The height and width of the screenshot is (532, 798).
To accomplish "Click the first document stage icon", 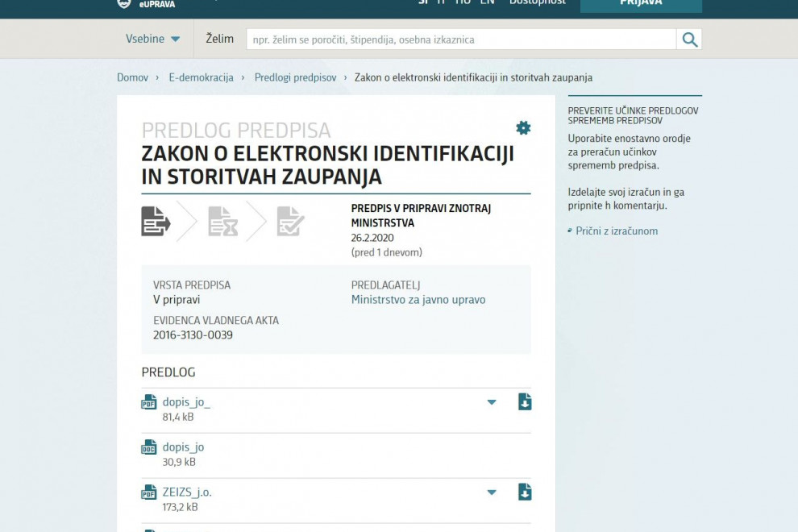I will 156,221.
